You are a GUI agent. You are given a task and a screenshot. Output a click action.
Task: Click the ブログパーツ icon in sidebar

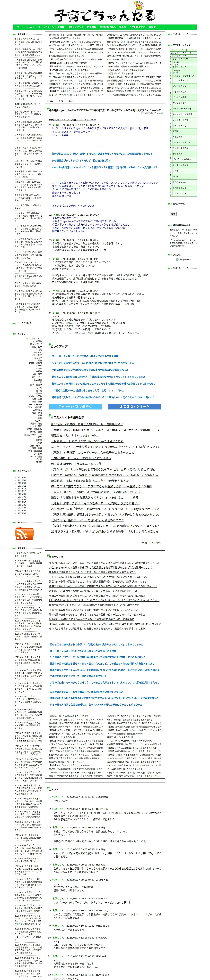(183, 260)
